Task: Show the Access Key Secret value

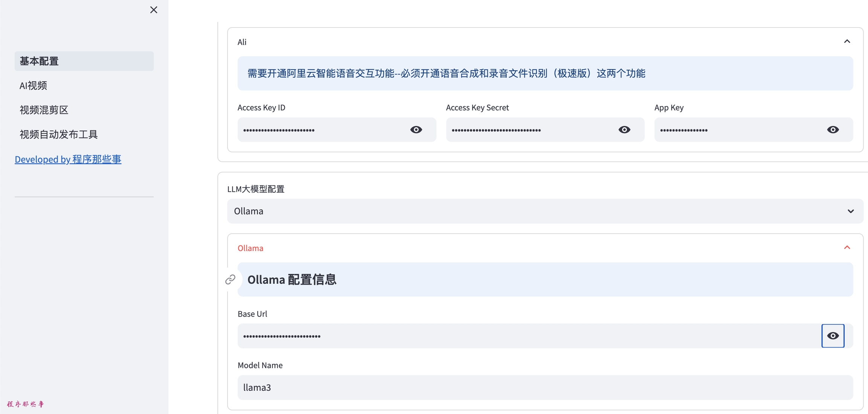Action: pos(624,130)
